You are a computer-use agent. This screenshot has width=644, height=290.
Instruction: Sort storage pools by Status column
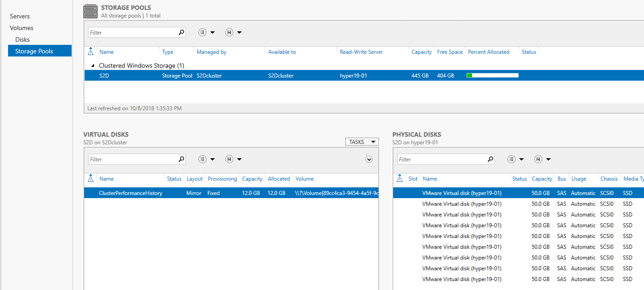tap(529, 52)
